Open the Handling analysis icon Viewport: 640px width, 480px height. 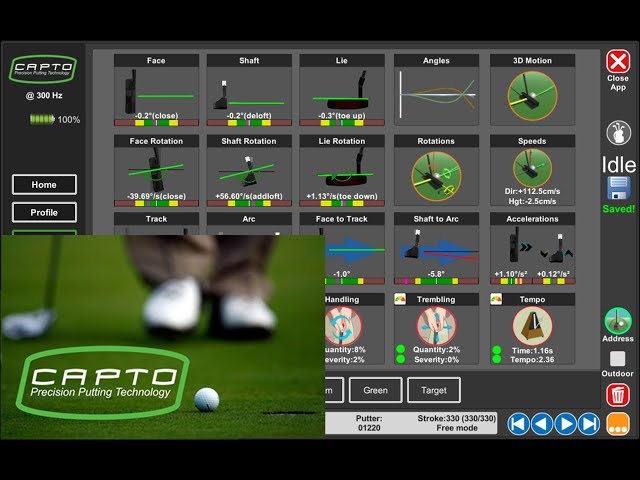(343, 326)
